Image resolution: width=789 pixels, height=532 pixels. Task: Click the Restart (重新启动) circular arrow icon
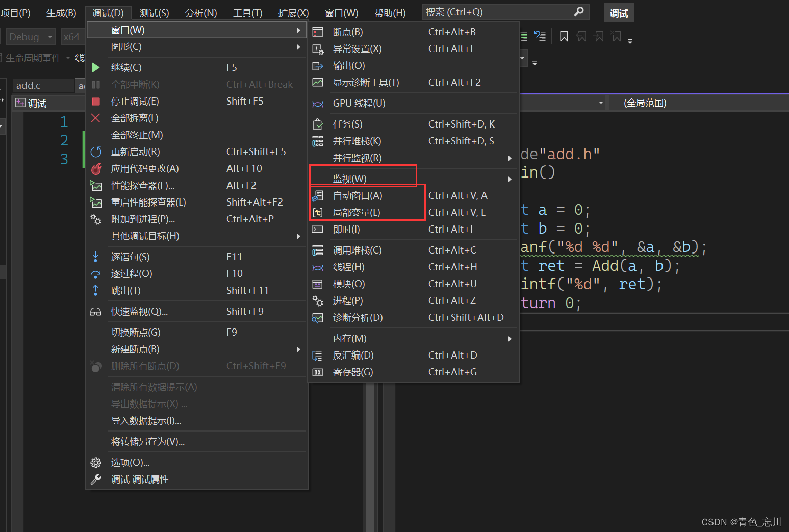[x=95, y=152]
